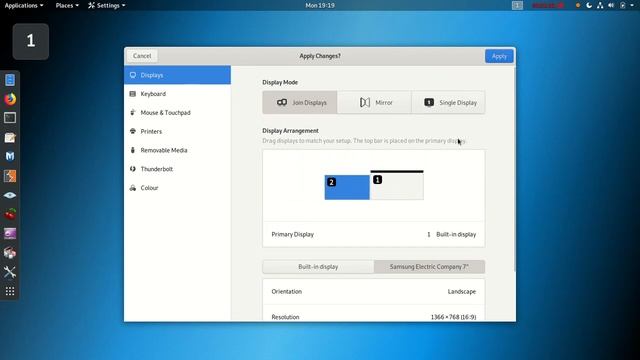640x360 pixels.
Task: Open the stacked cubes icon in the dock
Action: click(x=10, y=253)
